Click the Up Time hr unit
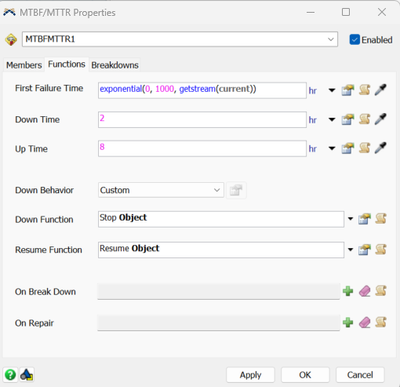Viewport: 400px width, 387px height. point(313,149)
